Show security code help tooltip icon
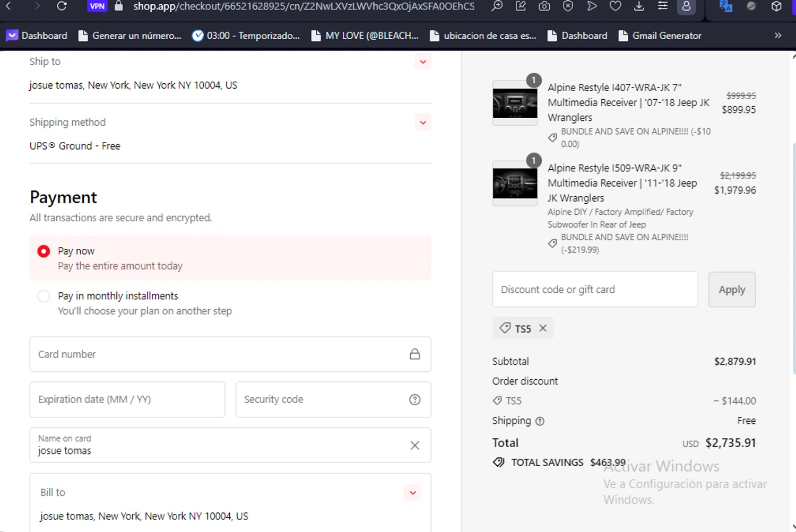 [415, 399]
